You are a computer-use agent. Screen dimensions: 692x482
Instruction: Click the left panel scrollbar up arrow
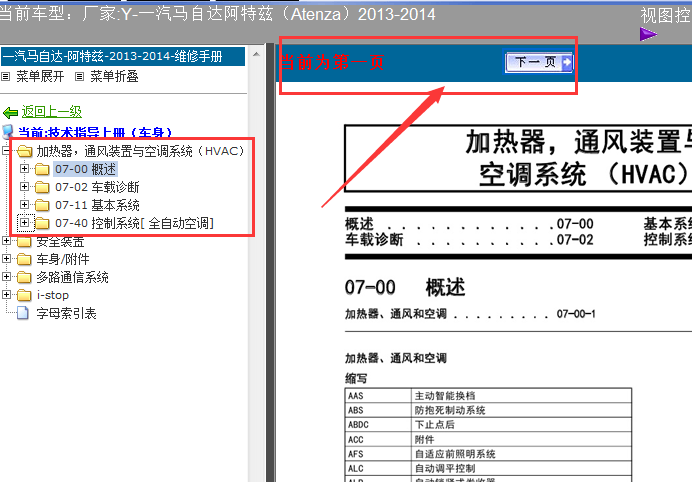click(256, 54)
